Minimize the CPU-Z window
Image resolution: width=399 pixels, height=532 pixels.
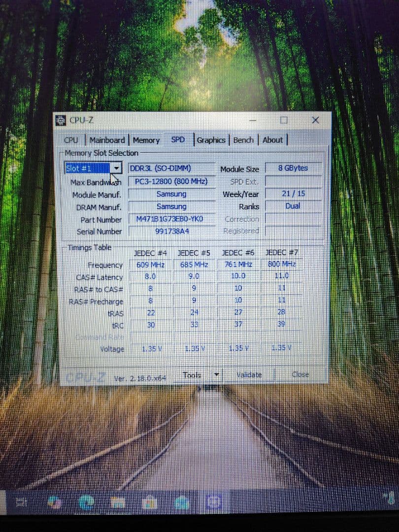pos(252,120)
